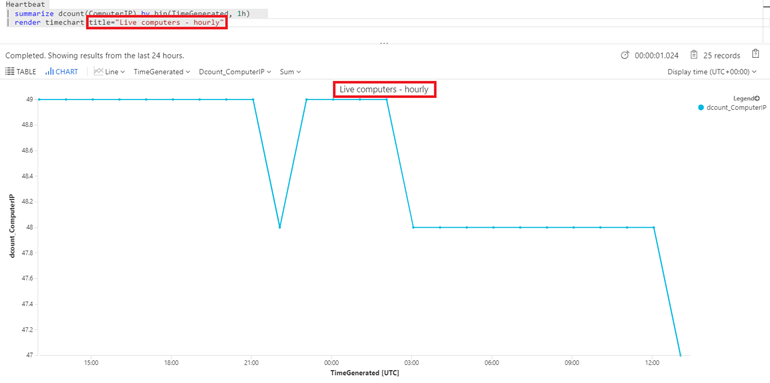Click the three-dot editor resize handle

pos(384,43)
